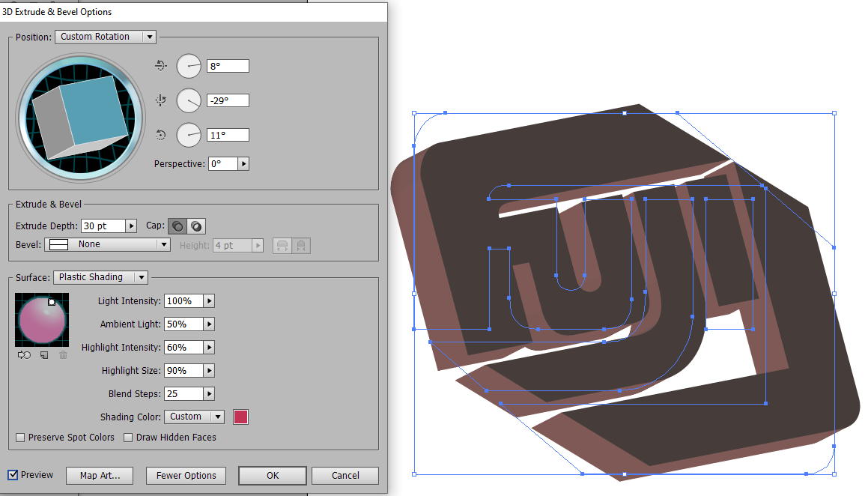Enable Preserve Spot Colors checkbox
Image resolution: width=868 pixels, height=496 pixels.
pyautogui.click(x=21, y=438)
